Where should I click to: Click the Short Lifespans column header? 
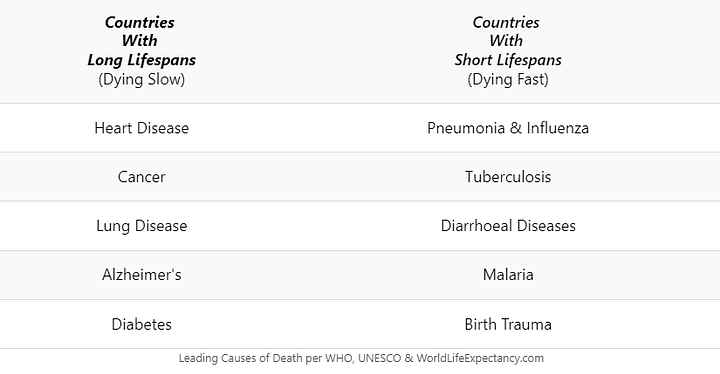point(508,51)
